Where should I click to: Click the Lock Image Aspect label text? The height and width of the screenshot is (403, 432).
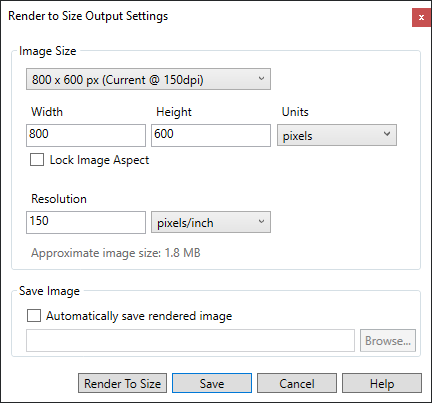(99, 160)
